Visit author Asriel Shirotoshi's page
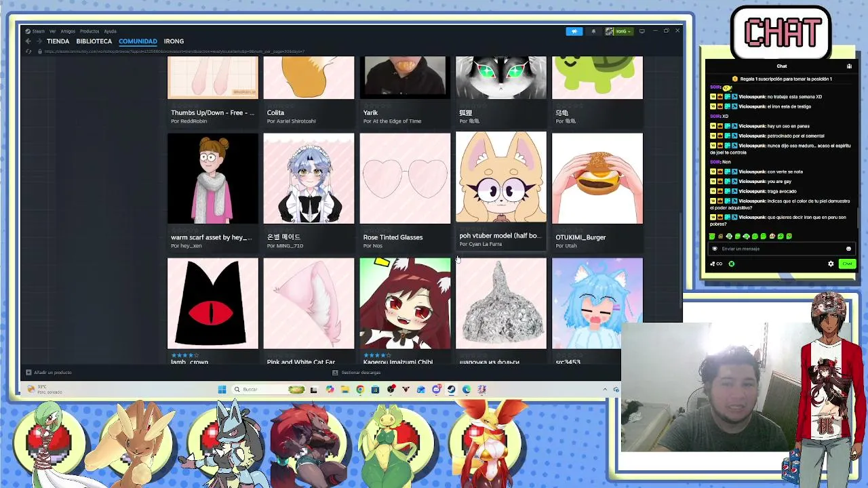 [292, 121]
